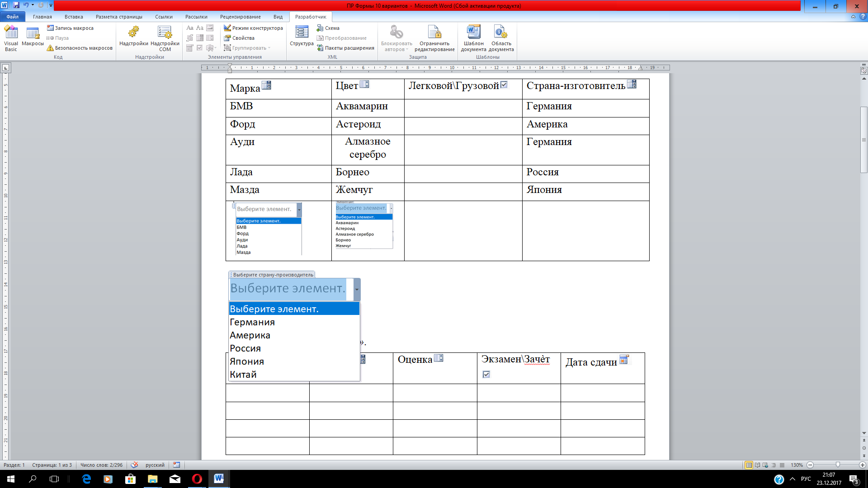Click list control icon beside Цвет
Screen dimensions: 868x488
click(x=364, y=84)
